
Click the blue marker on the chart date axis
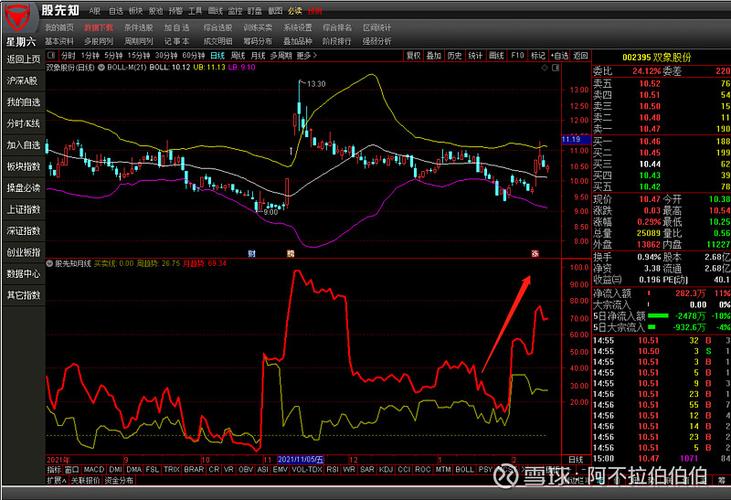252,253
